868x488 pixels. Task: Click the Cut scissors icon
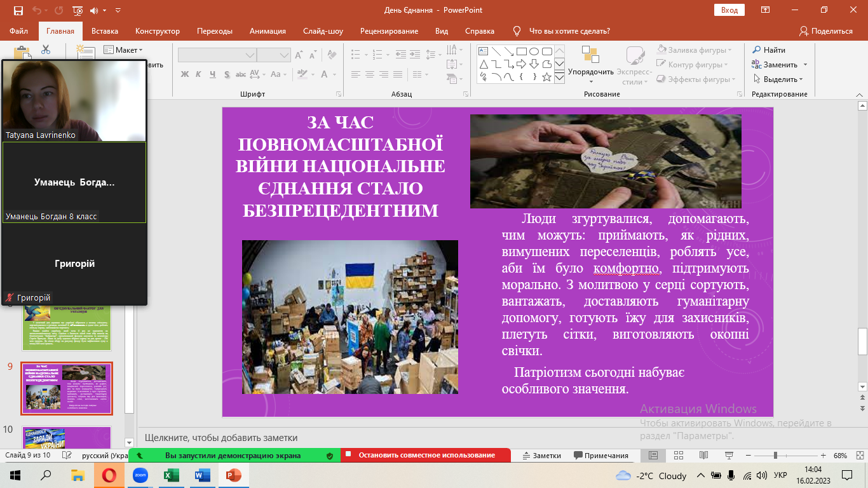46,50
